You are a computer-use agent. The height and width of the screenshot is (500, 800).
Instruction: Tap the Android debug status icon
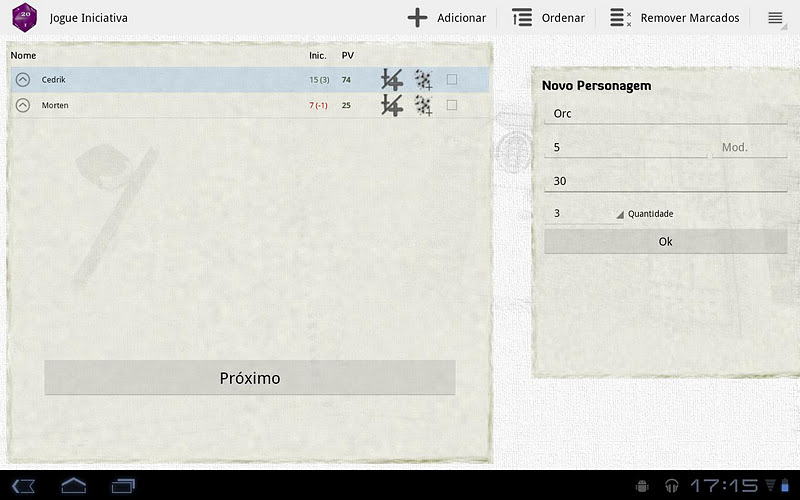click(x=642, y=486)
